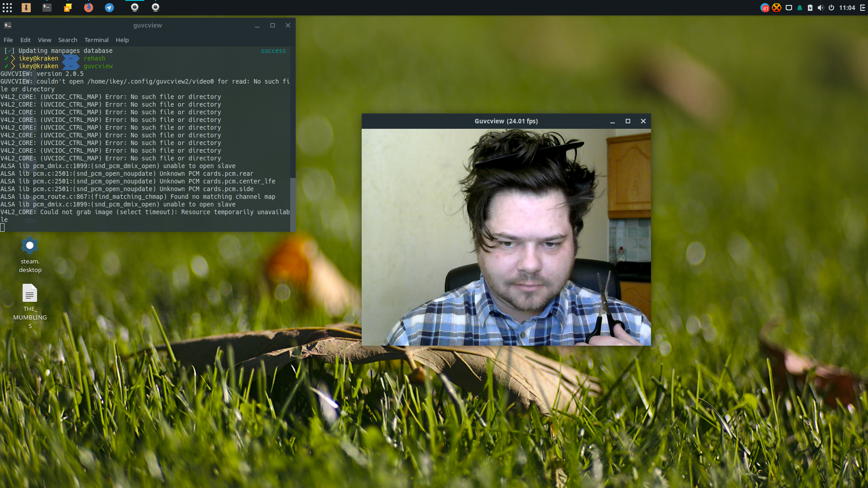Open Telegram from the top panel
The width and height of the screenshot is (868, 488).
(109, 8)
